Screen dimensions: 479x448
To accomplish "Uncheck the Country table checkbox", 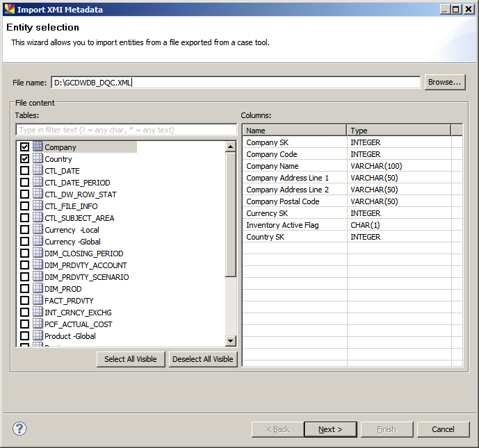I will pos(25,159).
